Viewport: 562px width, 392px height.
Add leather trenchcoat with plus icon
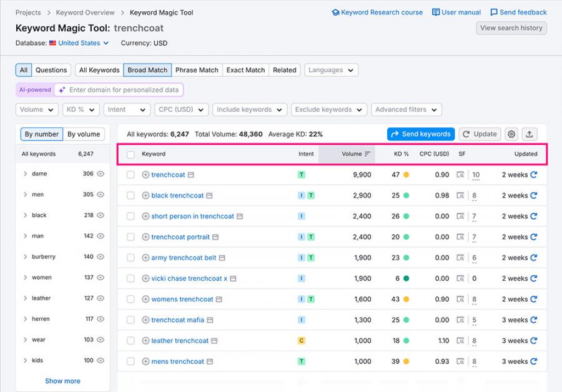[x=145, y=341]
